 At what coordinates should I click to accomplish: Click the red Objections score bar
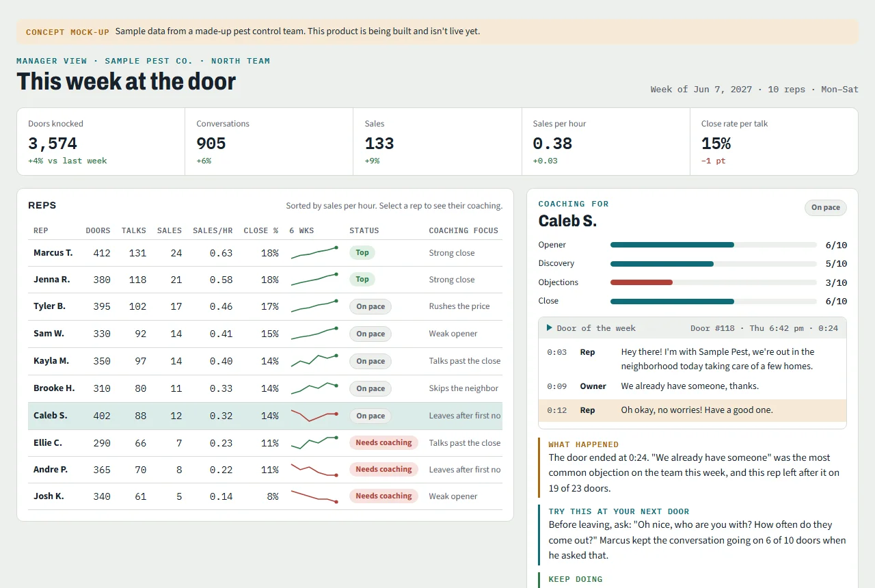click(713, 282)
